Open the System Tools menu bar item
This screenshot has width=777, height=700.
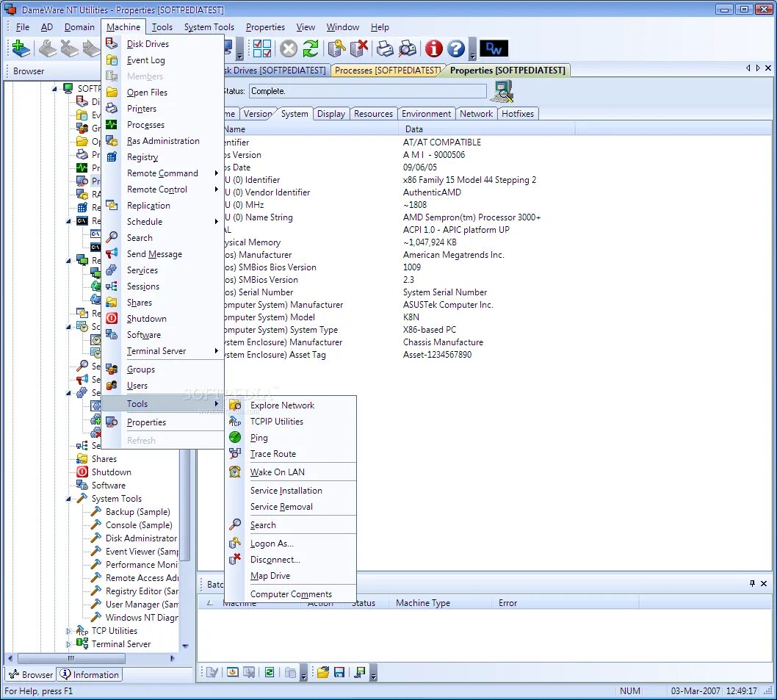tap(209, 26)
